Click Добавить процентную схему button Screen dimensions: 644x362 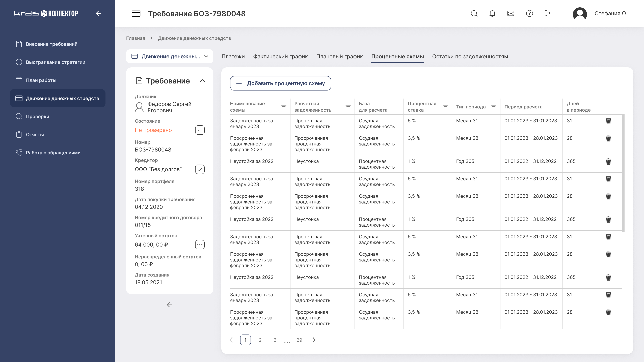(x=280, y=83)
